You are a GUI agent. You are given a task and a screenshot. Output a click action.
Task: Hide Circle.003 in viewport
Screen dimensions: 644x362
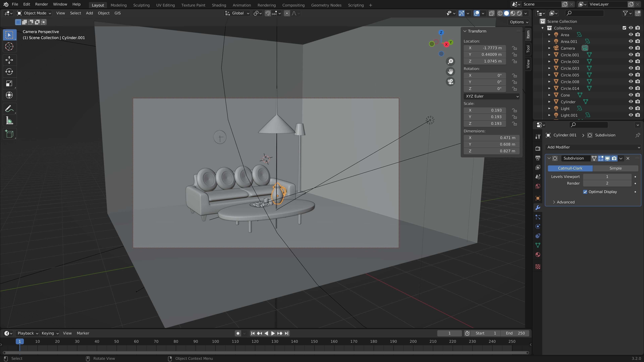tap(631, 68)
